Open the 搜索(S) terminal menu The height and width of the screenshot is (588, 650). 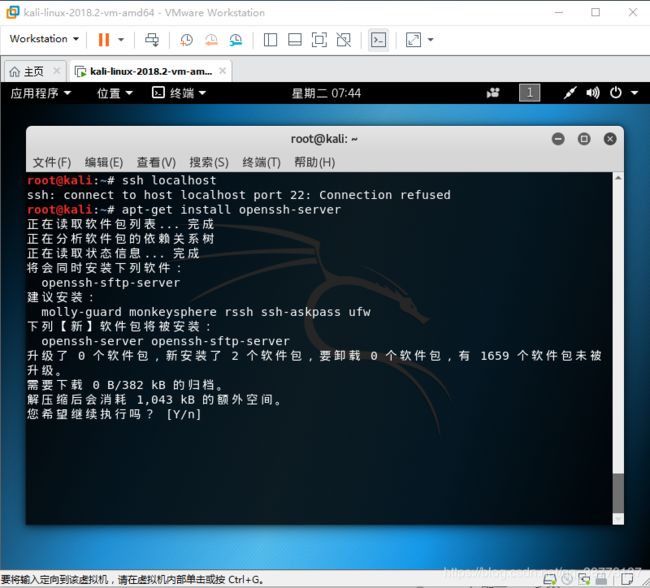(x=209, y=162)
